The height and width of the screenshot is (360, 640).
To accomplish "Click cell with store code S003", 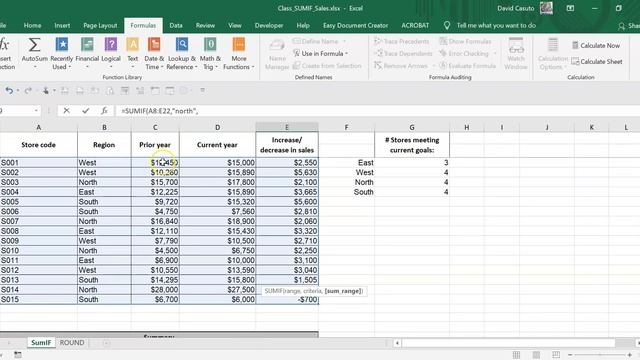I will click(38, 182).
